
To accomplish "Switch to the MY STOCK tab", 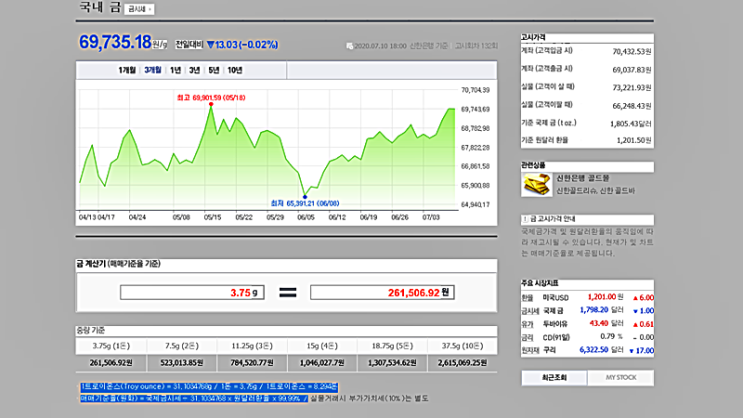I will click(x=621, y=378).
